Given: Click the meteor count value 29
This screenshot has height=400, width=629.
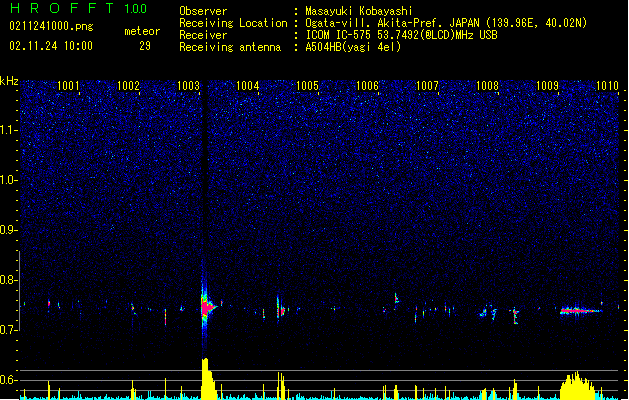Looking at the screenshot, I should click(145, 46).
